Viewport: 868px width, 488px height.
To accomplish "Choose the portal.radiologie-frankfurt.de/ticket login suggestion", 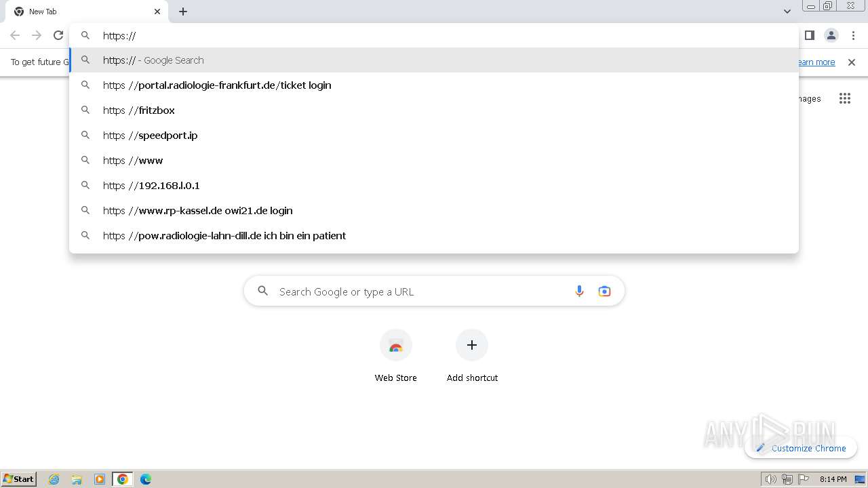I will pos(434,85).
